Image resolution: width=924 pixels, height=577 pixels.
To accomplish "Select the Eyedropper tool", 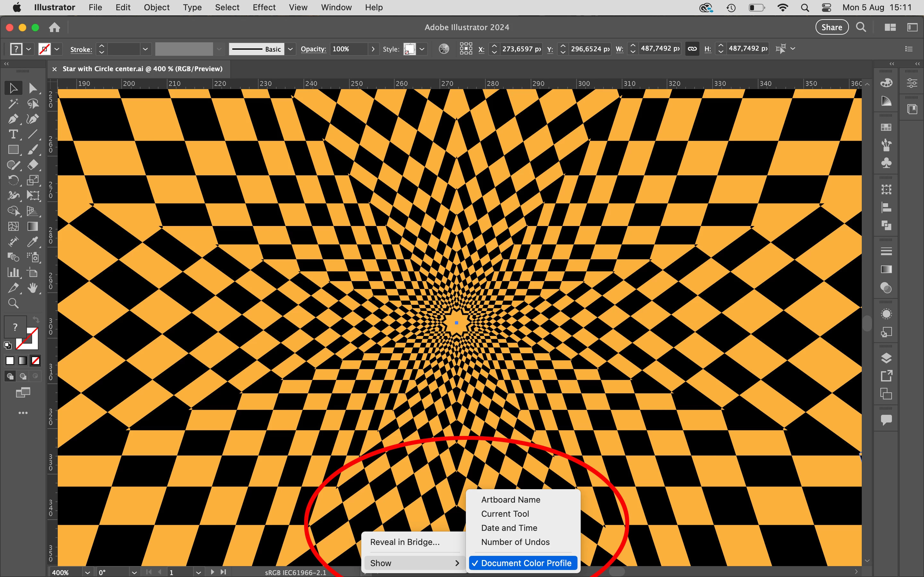I will coord(33,242).
